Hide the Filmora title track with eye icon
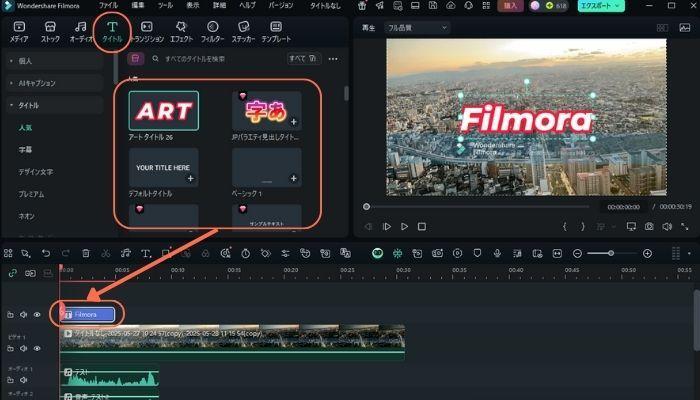Image resolution: width=700 pixels, height=400 pixels. point(37,314)
